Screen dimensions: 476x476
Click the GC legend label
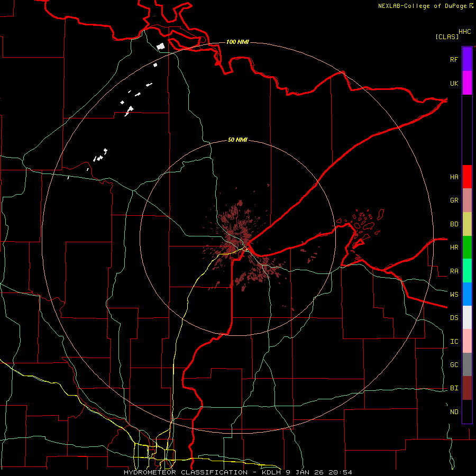tap(454, 364)
